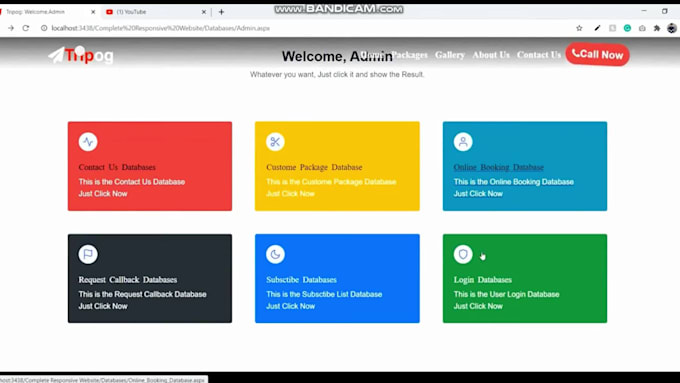Open the Subsctibe Databases link
The width and height of the screenshot is (680, 383).
[x=301, y=280]
